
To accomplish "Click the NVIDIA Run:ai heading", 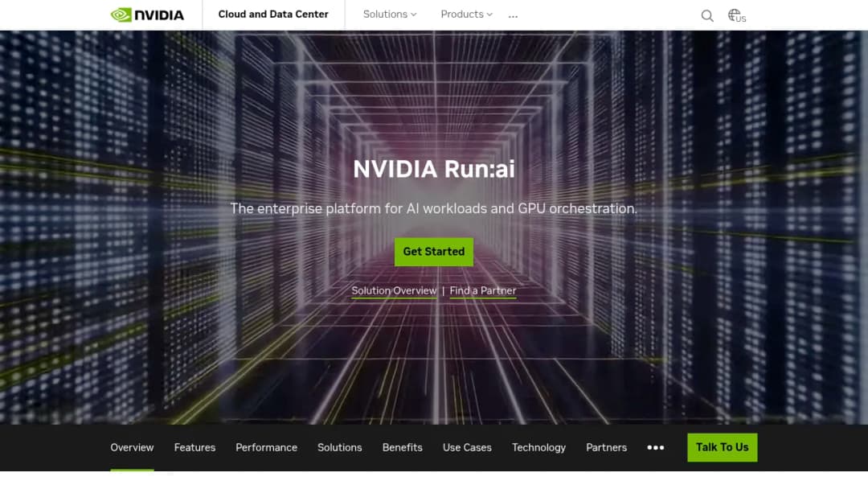I will coord(434,170).
